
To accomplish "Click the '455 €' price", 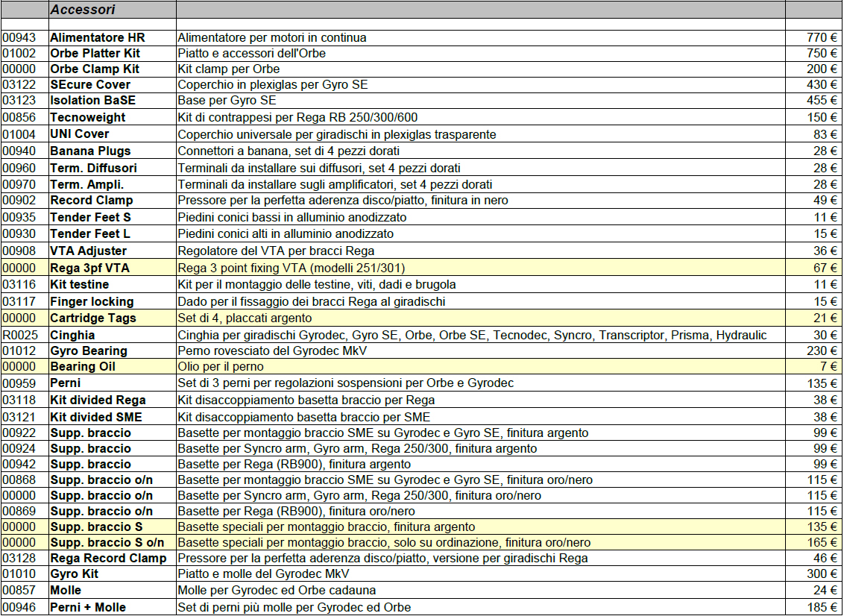I will tap(822, 100).
